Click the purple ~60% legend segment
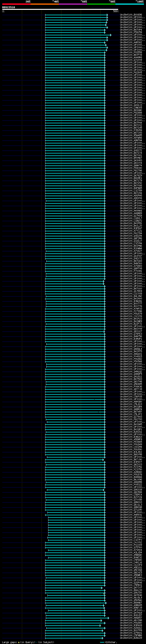This screenshot has width=146, height=644. pyautogui.click(x=73, y=4)
